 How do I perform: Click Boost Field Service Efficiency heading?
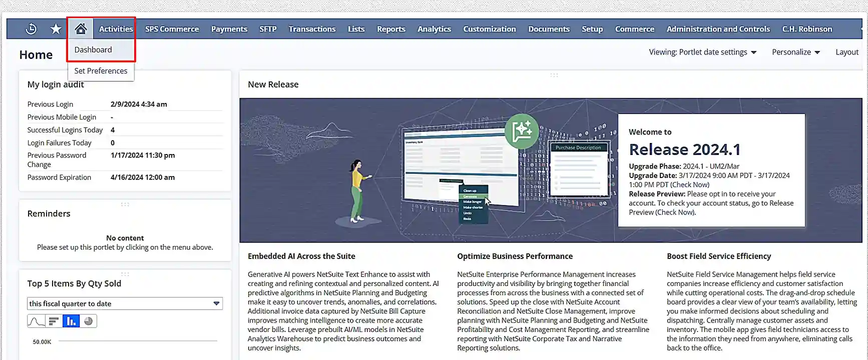[719, 256]
